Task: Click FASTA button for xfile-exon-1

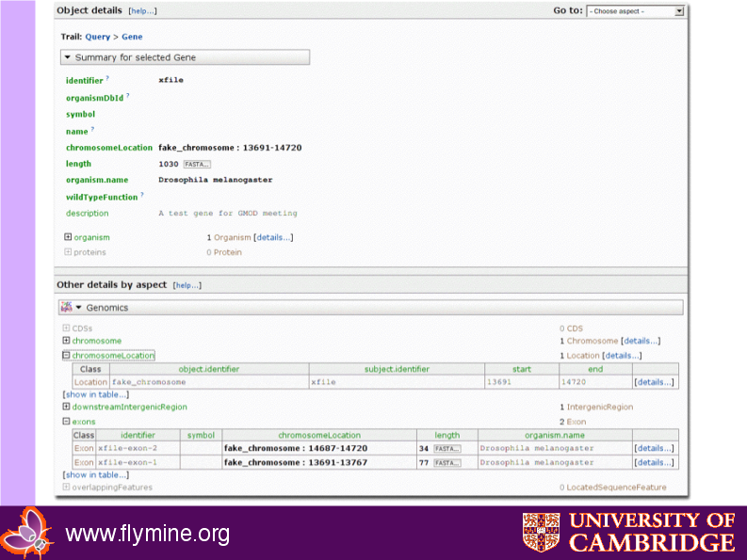Action: coord(447,463)
